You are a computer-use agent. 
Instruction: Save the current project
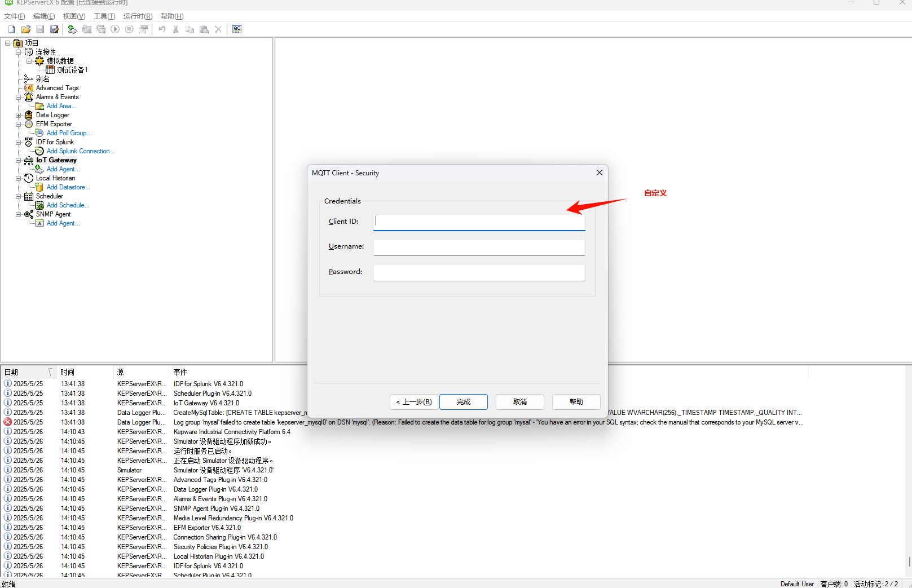tap(39, 29)
